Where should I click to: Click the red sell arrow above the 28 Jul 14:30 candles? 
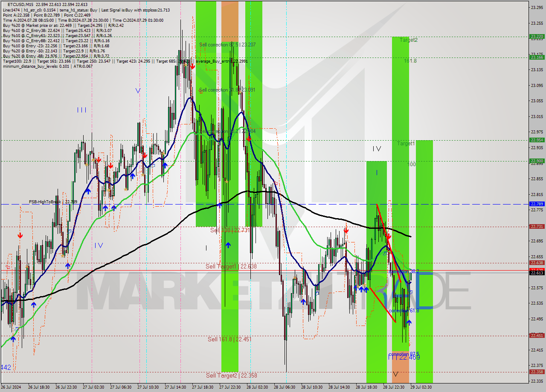pyautogui.click(x=346, y=230)
